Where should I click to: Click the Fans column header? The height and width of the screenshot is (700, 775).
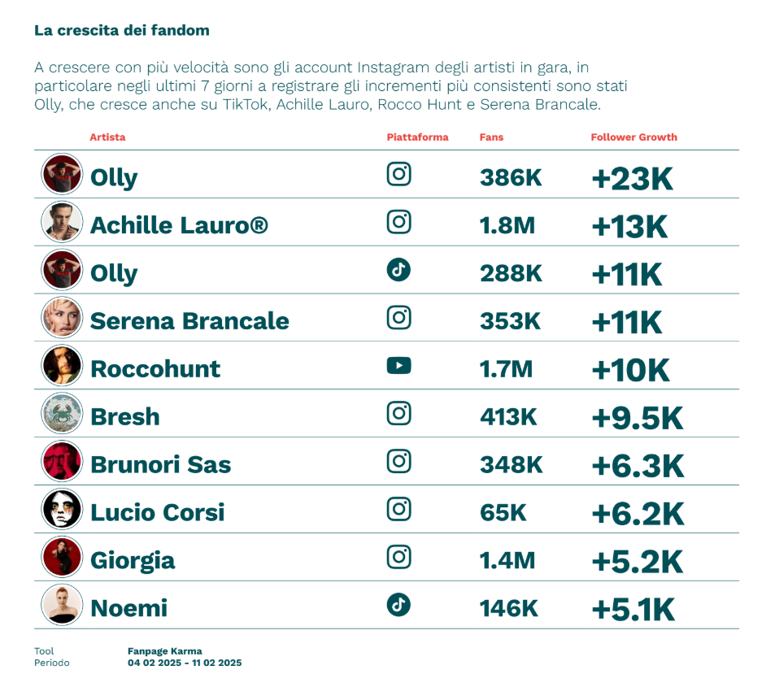click(491, 137)
